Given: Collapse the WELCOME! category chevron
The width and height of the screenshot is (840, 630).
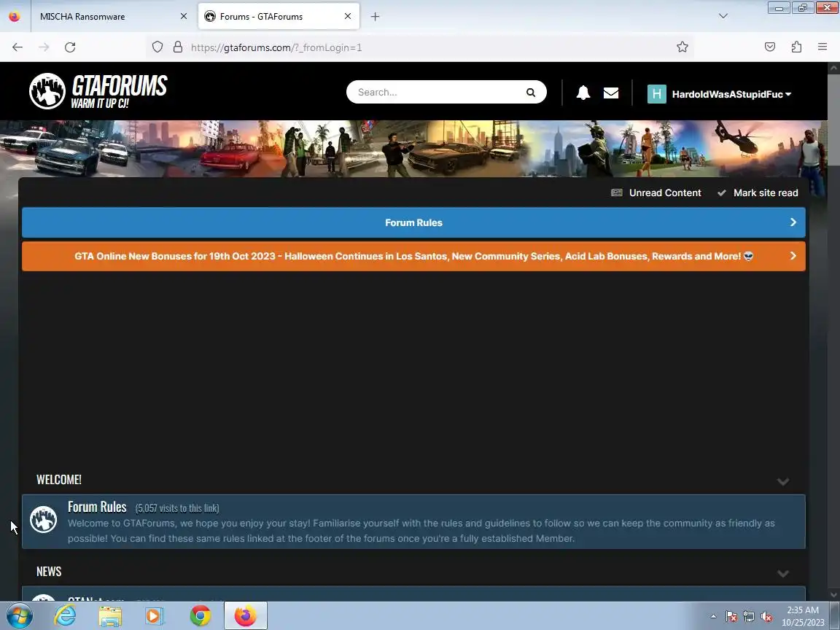Looking at the screenshot, I should pos(782,481).
